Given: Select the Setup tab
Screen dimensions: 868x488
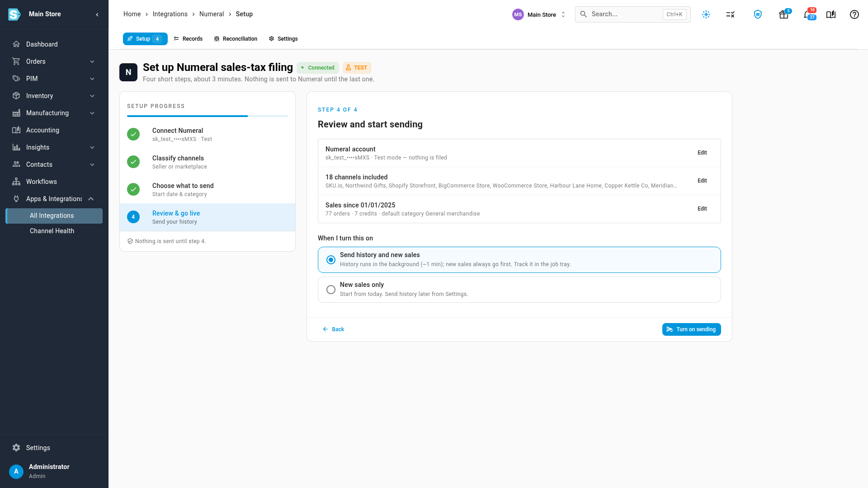Looking at the screenshot, I should [145, 39].
